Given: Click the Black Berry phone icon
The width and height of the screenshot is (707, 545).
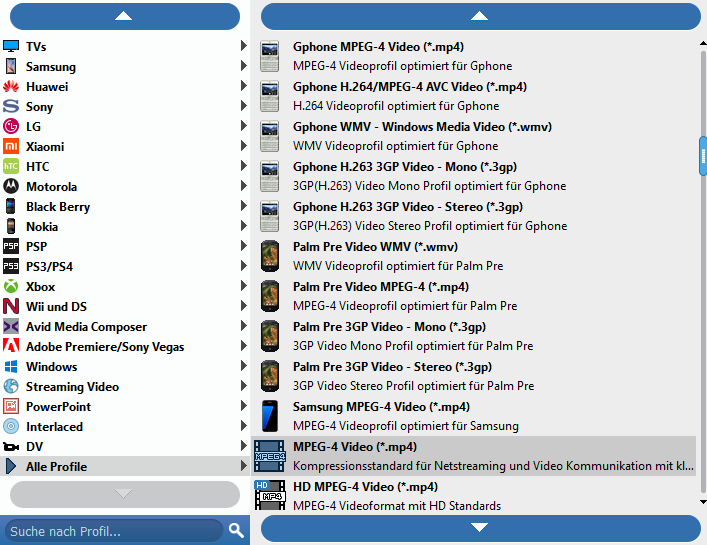Looking at the screenshot, I should click(11, 206).
